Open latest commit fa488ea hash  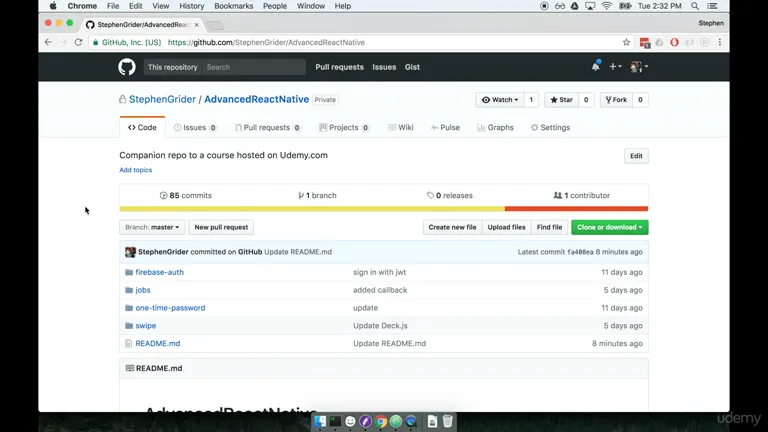click(580, 252)
